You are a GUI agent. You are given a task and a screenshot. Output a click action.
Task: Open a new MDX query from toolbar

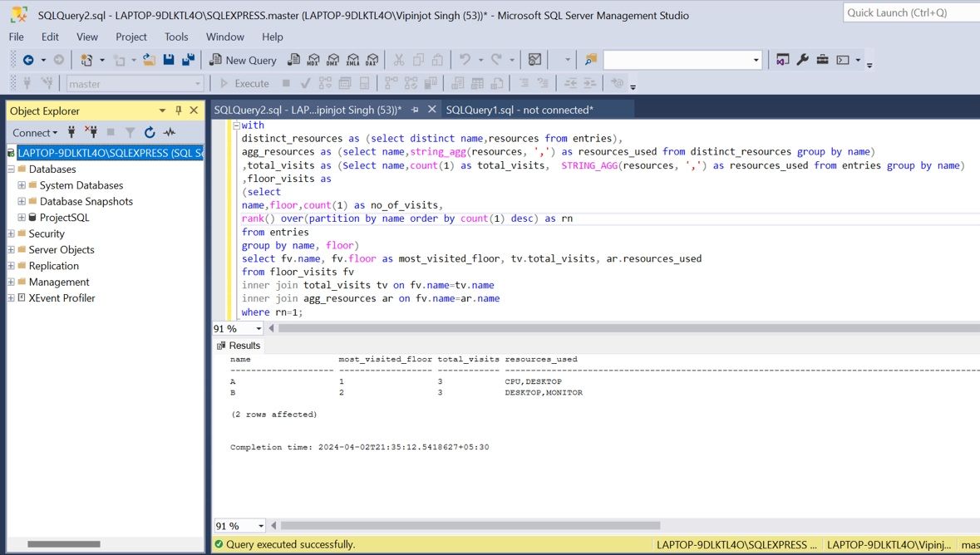click(x=313, y=60)
